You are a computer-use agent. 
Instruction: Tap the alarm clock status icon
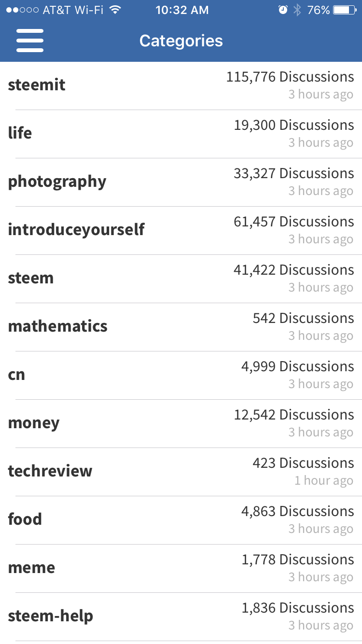pyautogui.click(x=283, y=10)
